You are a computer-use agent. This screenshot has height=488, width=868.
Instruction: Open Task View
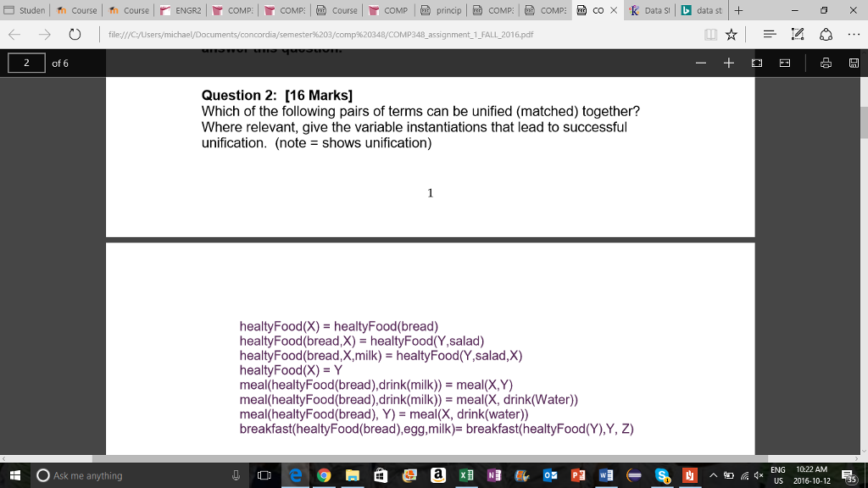[x=264, y=475]
